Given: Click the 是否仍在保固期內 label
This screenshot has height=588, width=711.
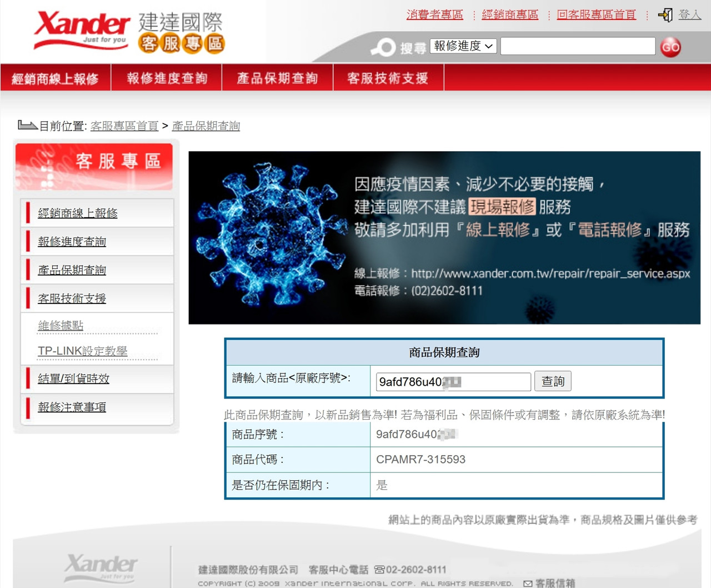Looking at the screenshot, I should click(281, 485).
